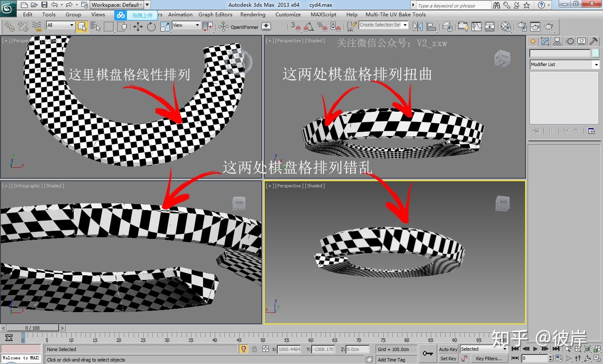Expand Quick Access Toolbar customize arrow
The height and width of the screenshot is (364, 603).
pos(147,5)
